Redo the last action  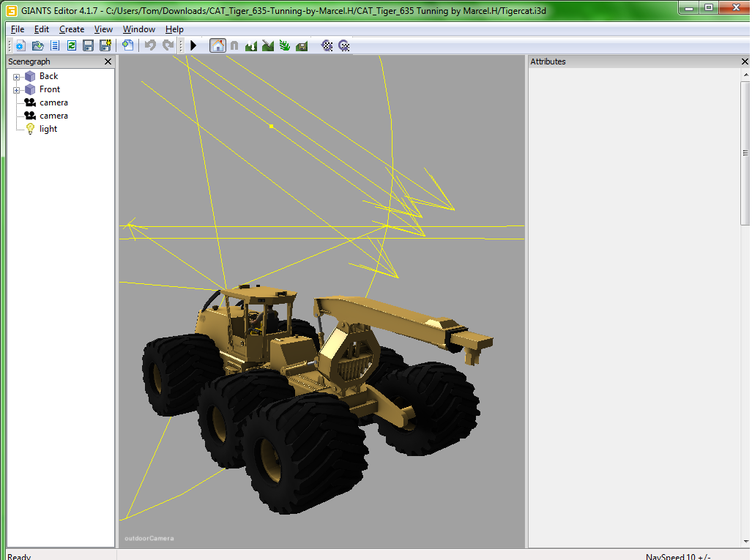pos(168,45)
